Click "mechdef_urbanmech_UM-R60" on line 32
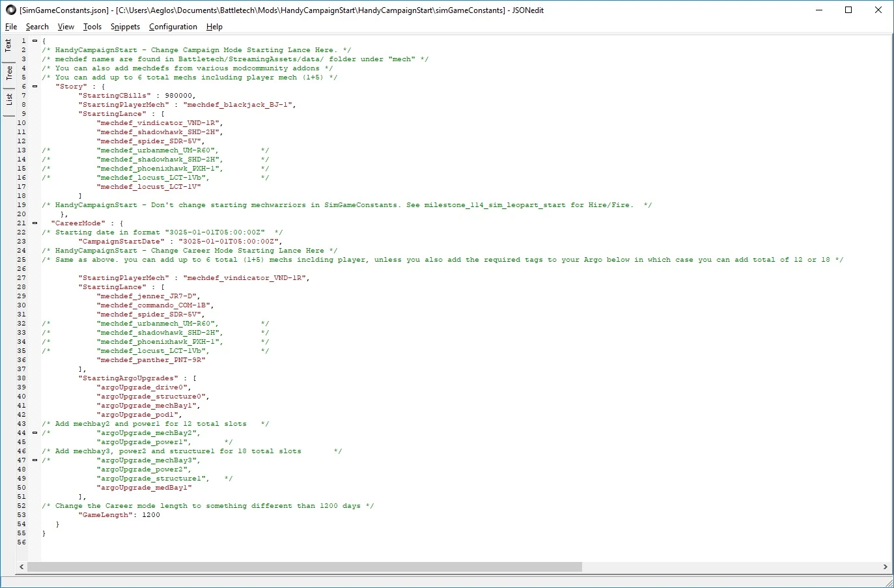 point(156,323)
